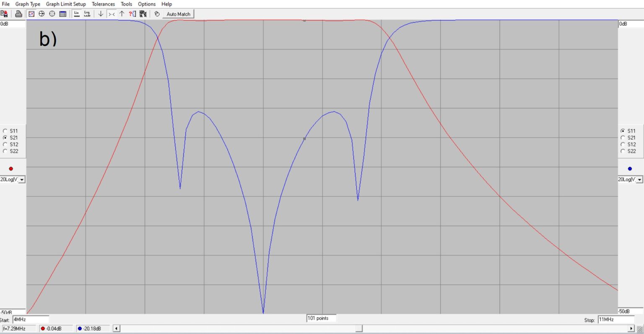
Task: Select right S12 radio button
Action: pos(623,144)
